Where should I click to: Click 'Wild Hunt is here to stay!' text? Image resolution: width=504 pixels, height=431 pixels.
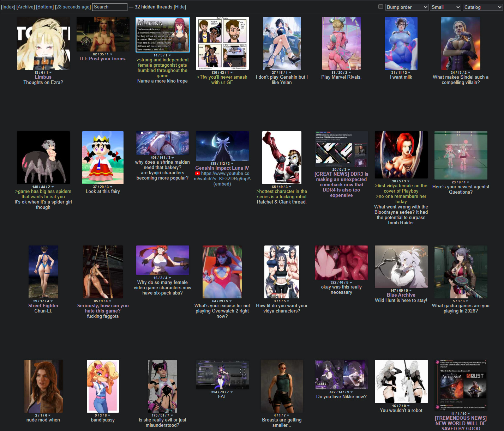(401, 300)
